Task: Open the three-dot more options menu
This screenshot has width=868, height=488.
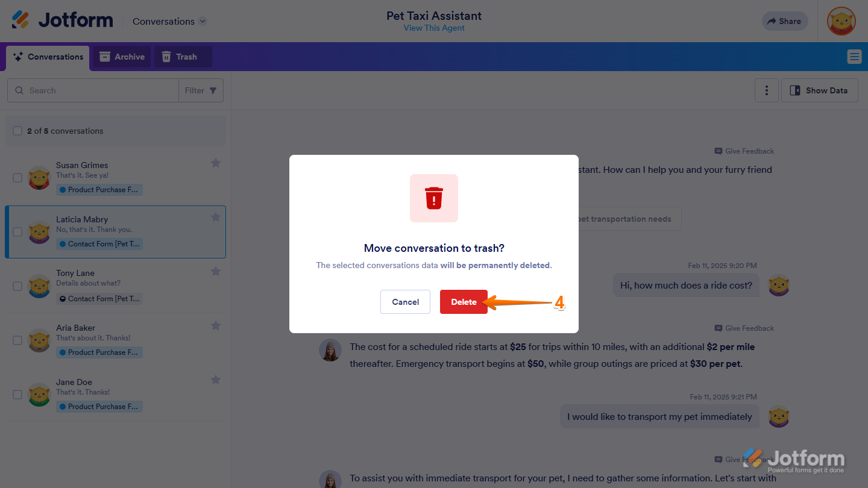Action: point(767,90)
